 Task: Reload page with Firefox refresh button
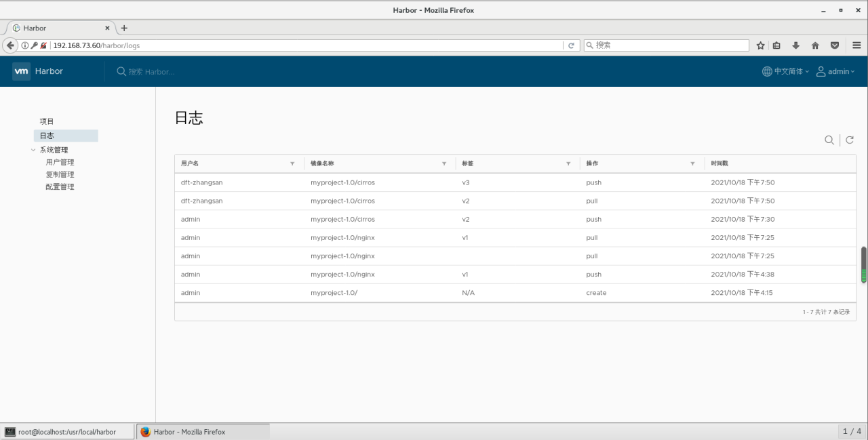pos(571,45)
